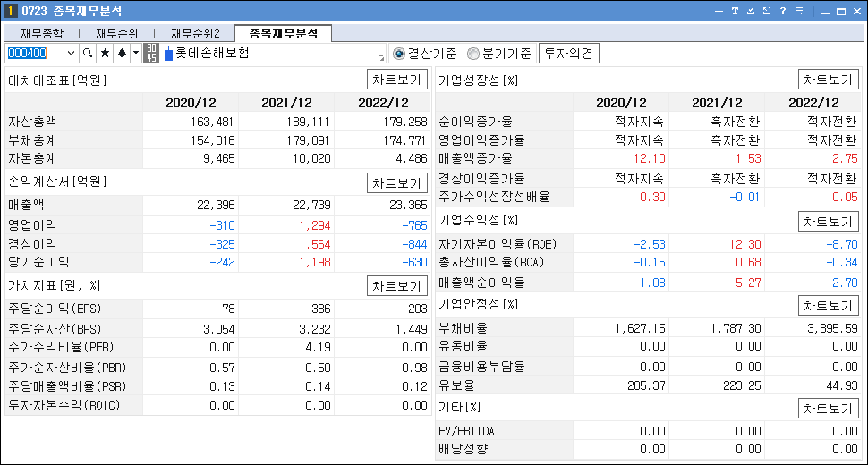Open the dropdown arrow next to spade icon
The image size is (868, 465).
tap(136, 53)
